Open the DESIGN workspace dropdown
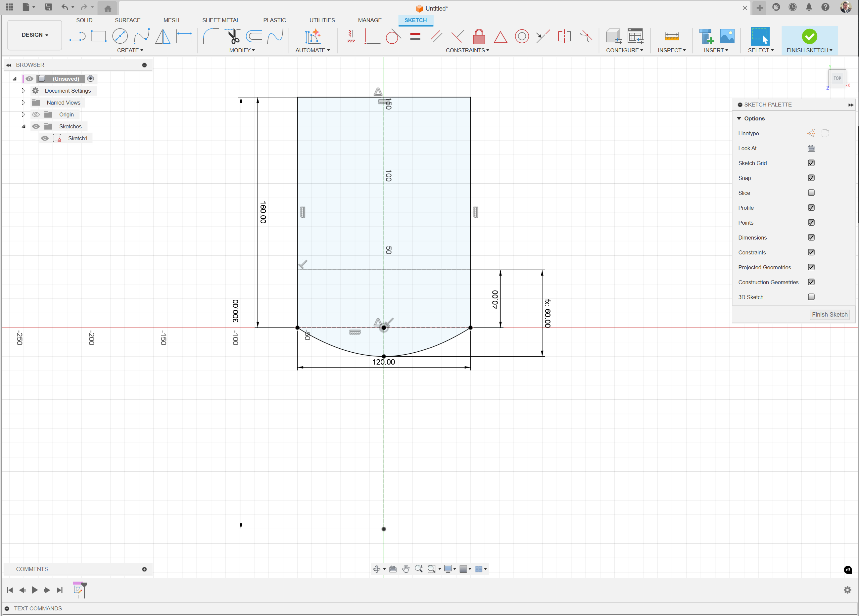Viewport: 859px width, 616px height. click(35, 35)
